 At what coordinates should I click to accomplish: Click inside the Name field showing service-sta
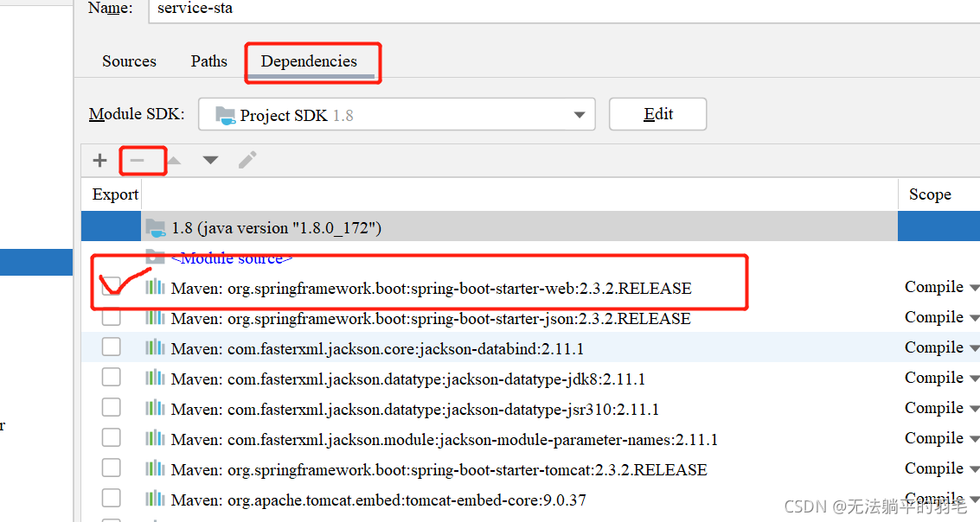tap(259, 9)
